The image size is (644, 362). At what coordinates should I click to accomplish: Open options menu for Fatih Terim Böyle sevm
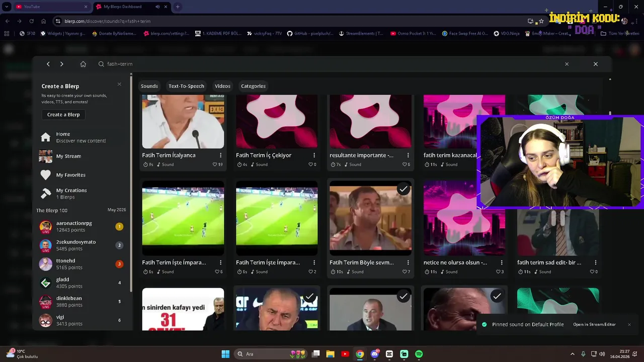tap(408, 262)
